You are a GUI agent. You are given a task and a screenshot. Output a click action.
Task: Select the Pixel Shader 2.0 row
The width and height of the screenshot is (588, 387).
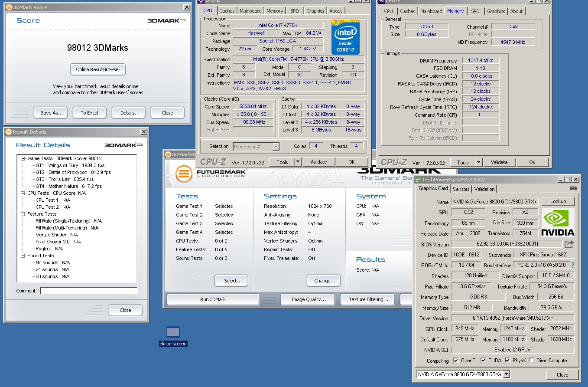click(58, 242)
